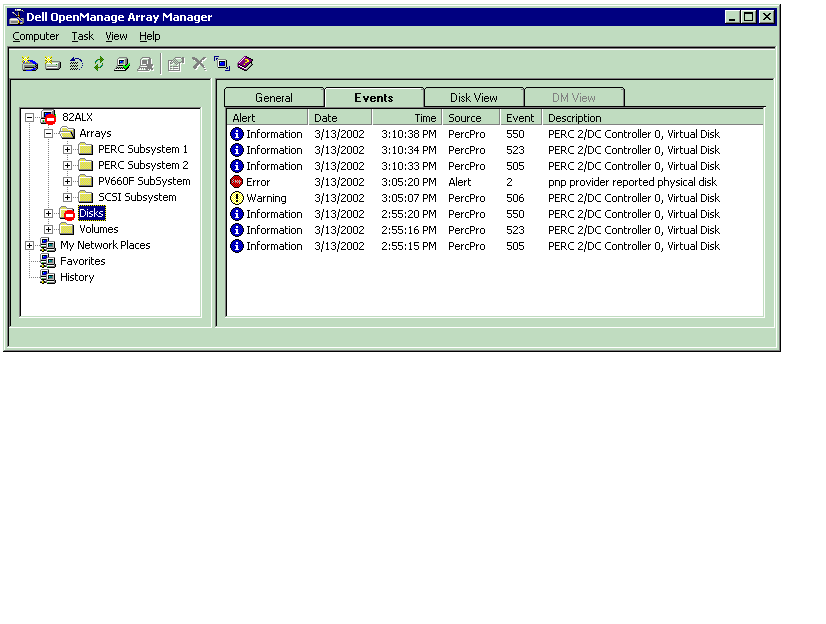Click the computer icon with green checkmark
This screenshot has width=826, height=624.
tap(121, 64)
